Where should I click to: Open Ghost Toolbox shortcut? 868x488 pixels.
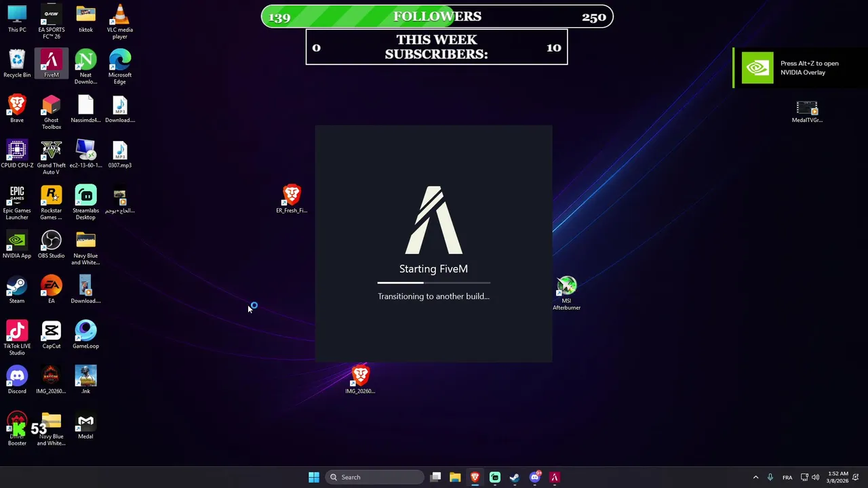(52, 113)
